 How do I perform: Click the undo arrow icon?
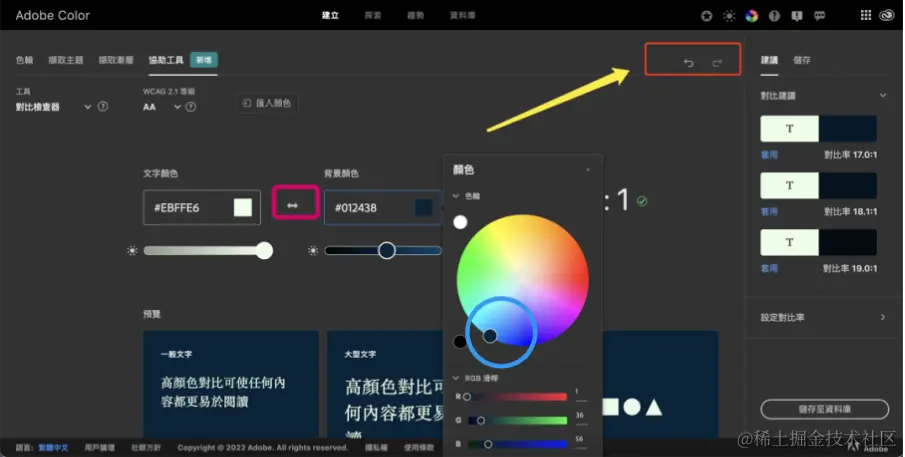[689, 62]
